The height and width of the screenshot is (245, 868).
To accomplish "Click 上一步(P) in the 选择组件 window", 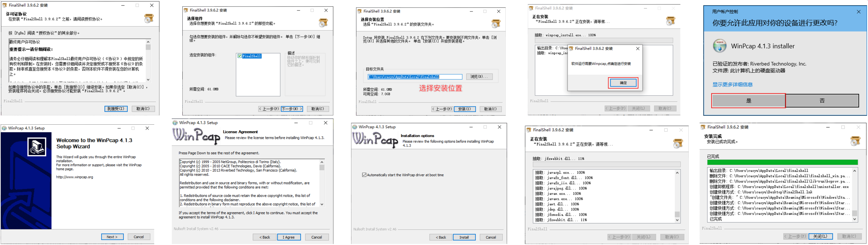I will (269, 109).
